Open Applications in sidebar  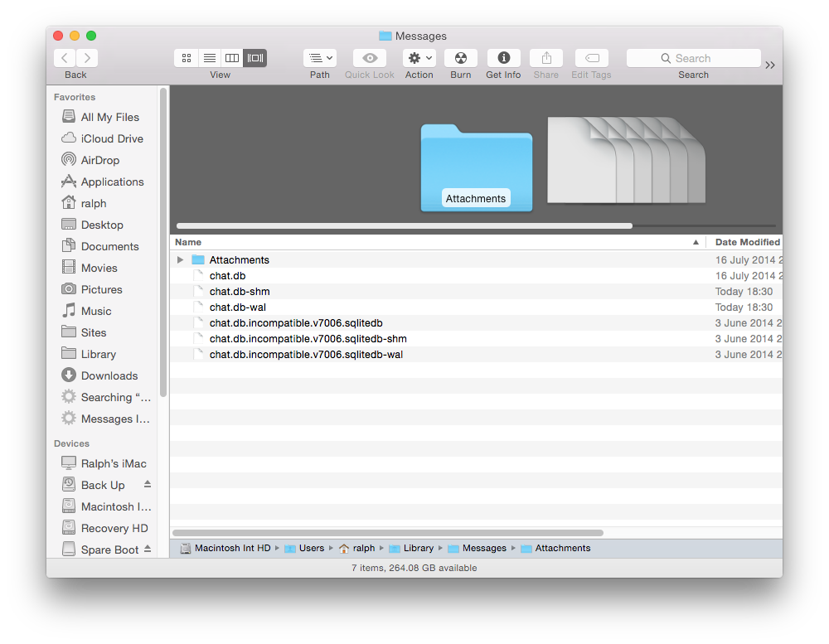pyautogui.click(x=103, y=182)
